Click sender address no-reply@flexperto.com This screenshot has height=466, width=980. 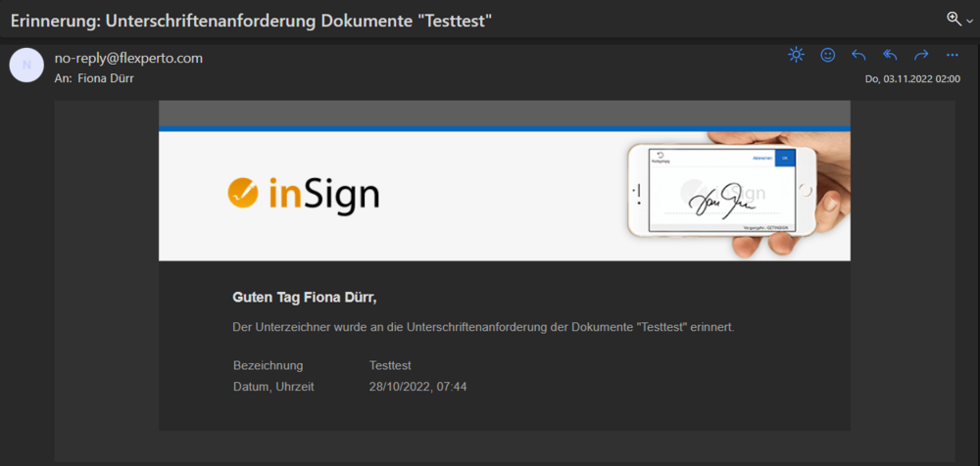(x=128, y=58)
